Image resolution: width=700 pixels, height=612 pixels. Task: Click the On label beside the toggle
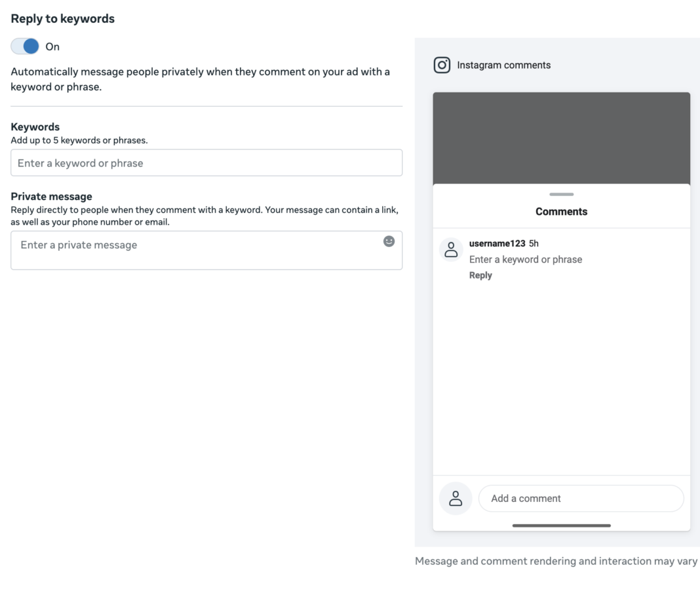point(52,47)
